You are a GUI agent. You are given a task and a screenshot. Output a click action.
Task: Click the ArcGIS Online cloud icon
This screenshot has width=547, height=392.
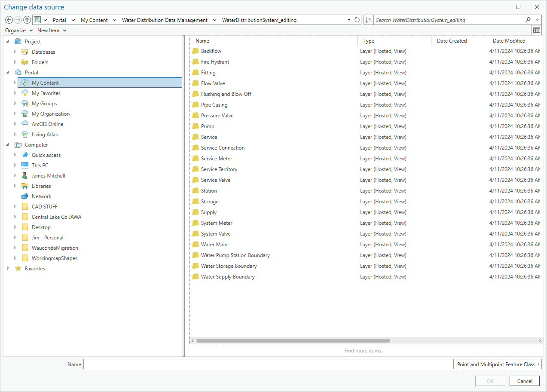[x=25, y=124]
